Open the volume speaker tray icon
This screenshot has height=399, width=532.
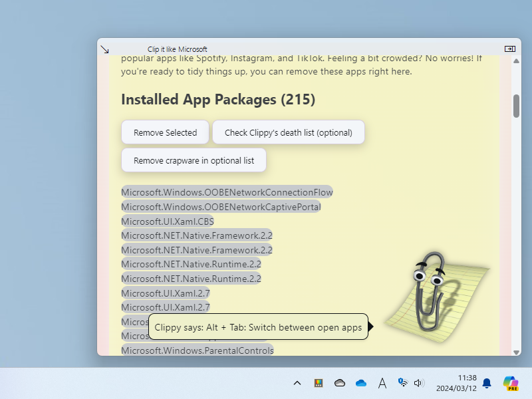[419, 383]
